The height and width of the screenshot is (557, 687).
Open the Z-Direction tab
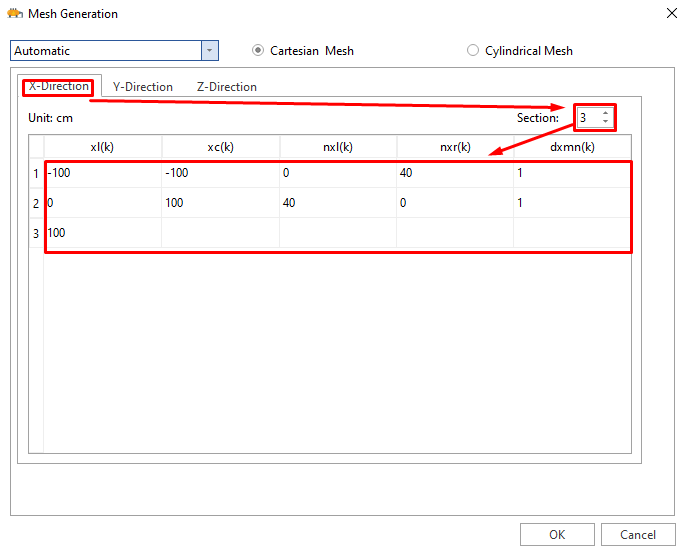tap(226, 87)
